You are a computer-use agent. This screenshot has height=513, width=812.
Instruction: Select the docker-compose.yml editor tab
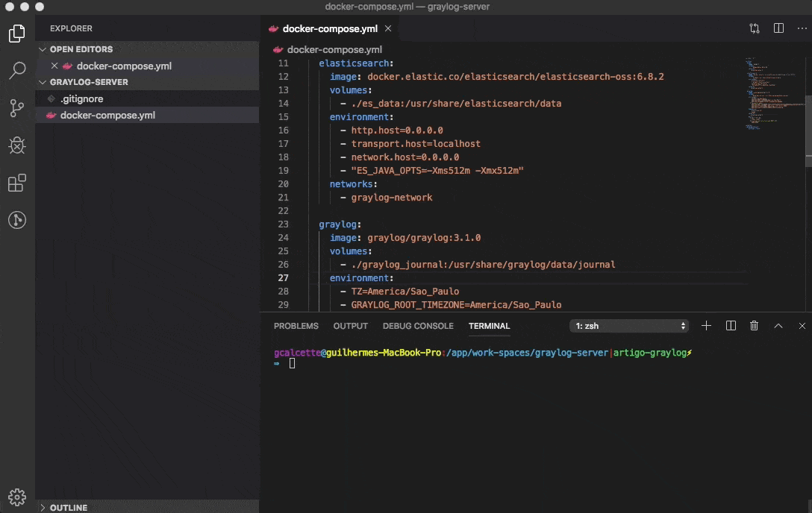tap(330, 28)
